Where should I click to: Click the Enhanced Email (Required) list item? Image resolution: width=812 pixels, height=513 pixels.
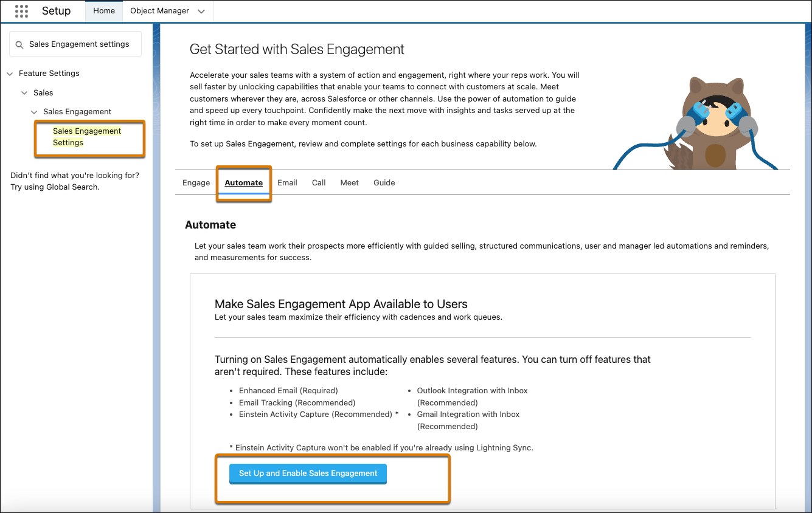point(288,391)
